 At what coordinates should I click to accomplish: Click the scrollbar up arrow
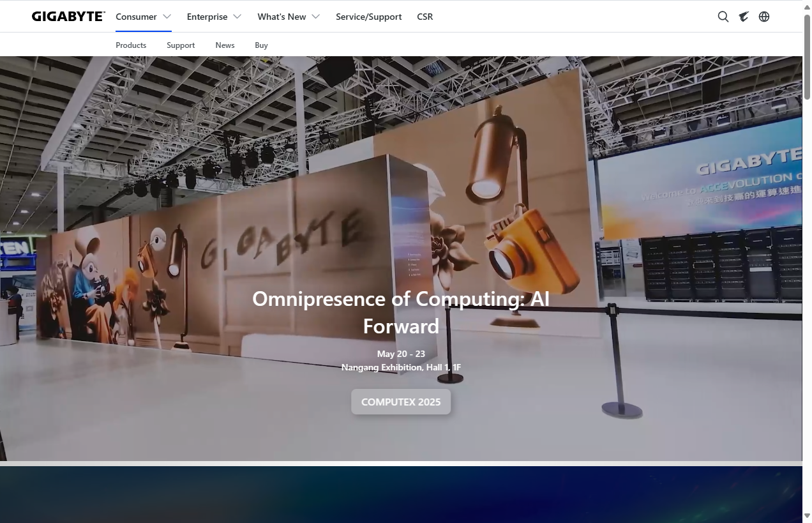tap(807, 5)
